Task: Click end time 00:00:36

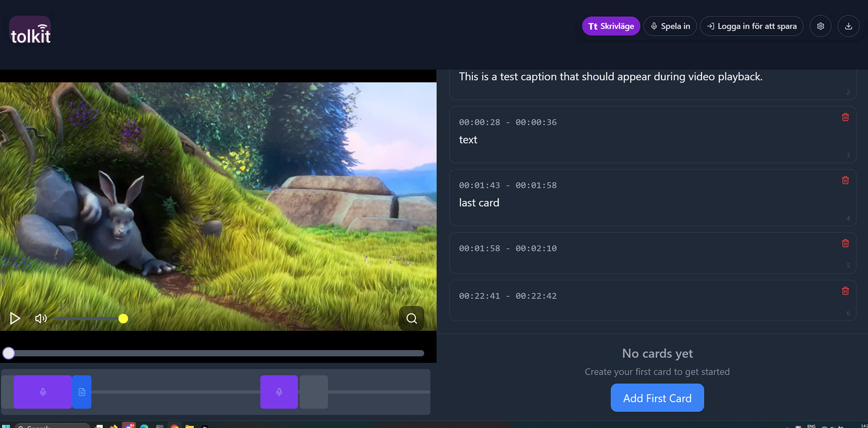Action: [536, 122]
